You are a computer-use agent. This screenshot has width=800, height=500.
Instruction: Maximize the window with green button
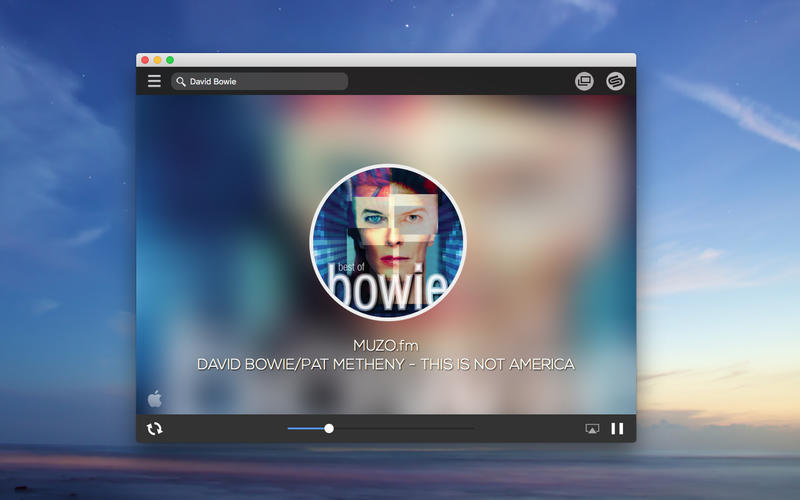tap(170, 60)
